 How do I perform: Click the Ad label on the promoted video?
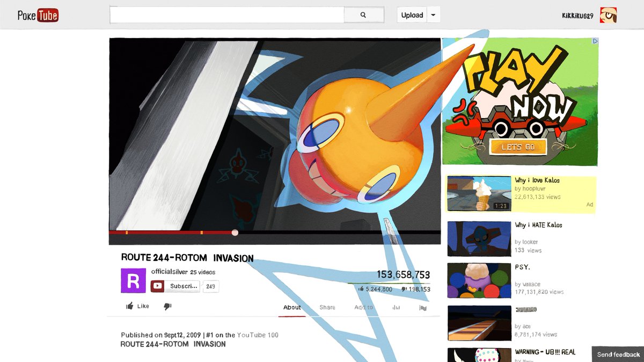(590, 205)
